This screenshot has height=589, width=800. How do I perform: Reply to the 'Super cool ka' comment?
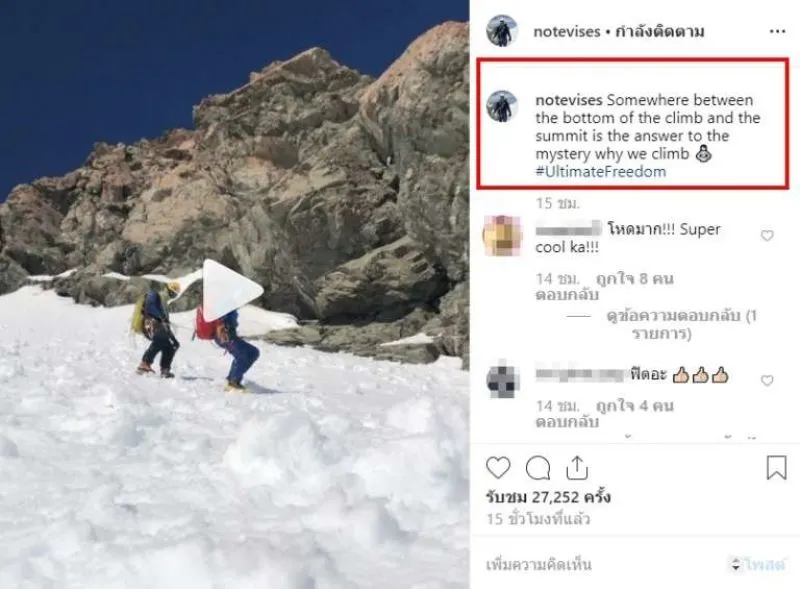(x=567, y=295)
